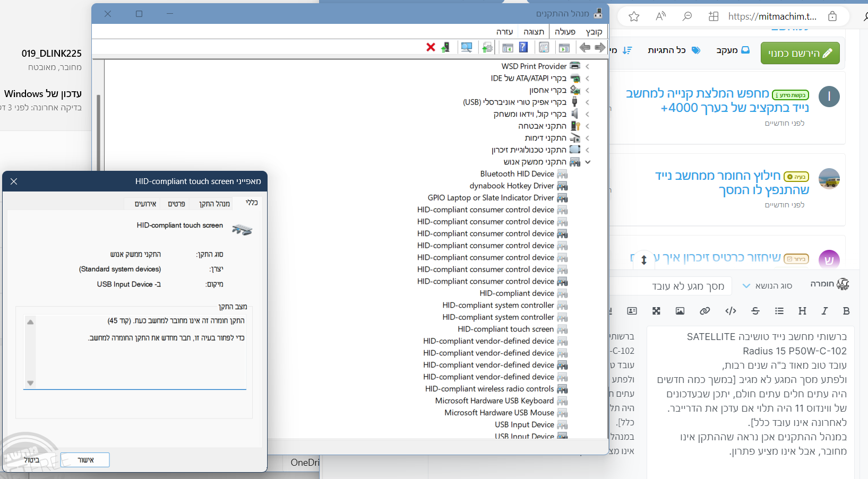
Task: Select Microsoft Hardware USB Mouse in device tree
Action: click(x=499, y=413)
